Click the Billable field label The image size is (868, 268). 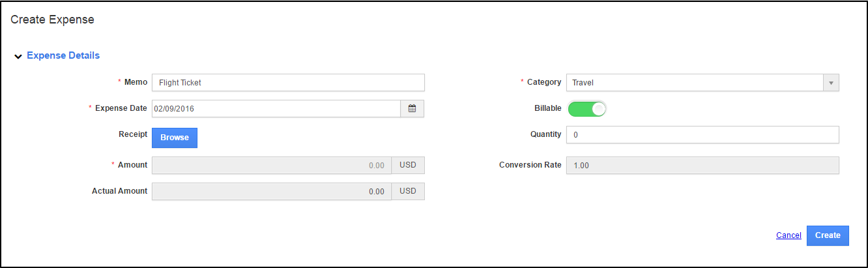(547, 108)
